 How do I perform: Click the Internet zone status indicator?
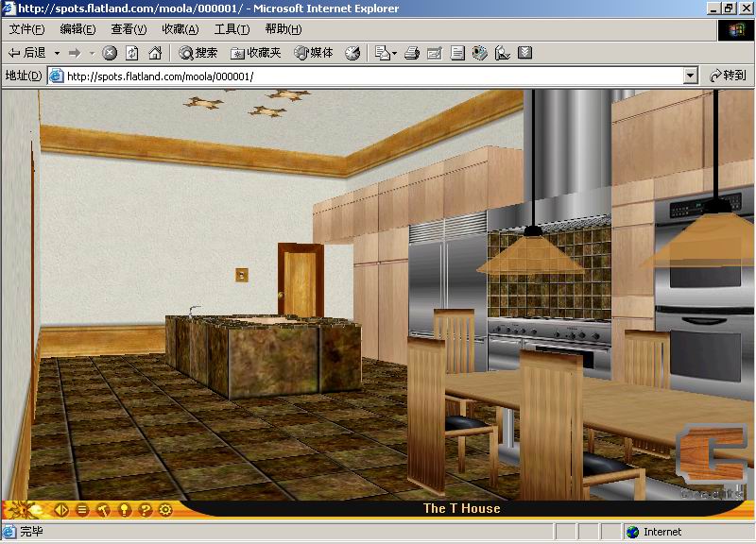(654, 532)
